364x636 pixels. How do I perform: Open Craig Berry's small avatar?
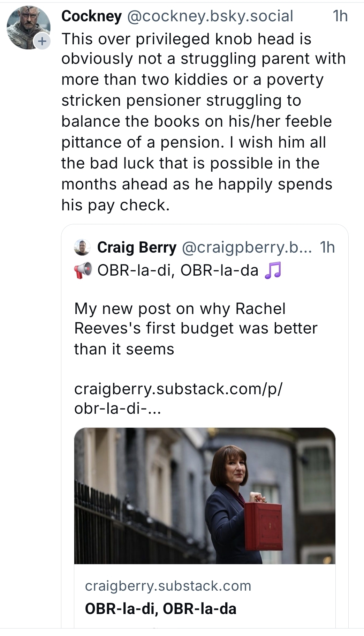tap(82, 247)
